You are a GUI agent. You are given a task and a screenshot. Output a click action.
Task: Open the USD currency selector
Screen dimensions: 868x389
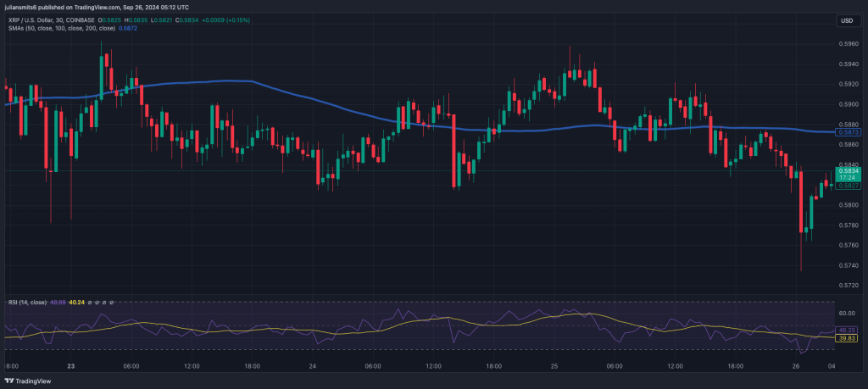(x=847, y=20)
